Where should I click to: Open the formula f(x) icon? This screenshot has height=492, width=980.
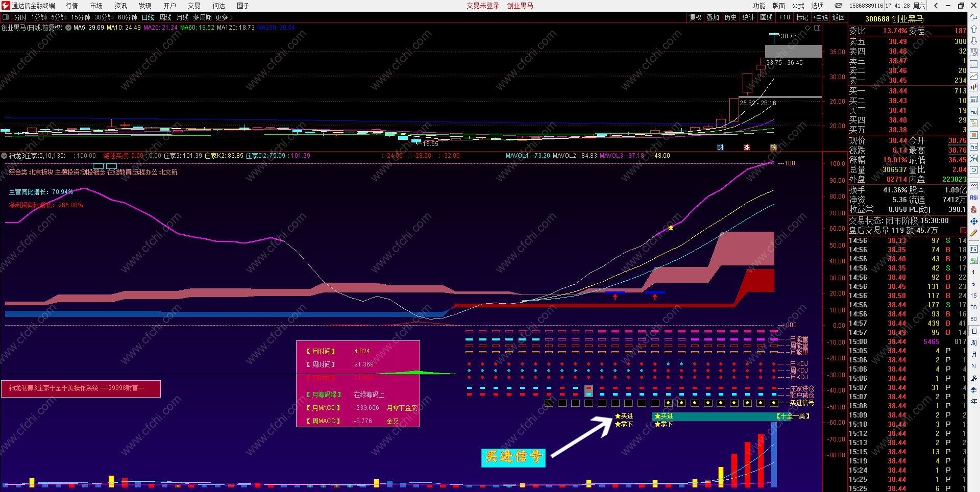point(974,159)
